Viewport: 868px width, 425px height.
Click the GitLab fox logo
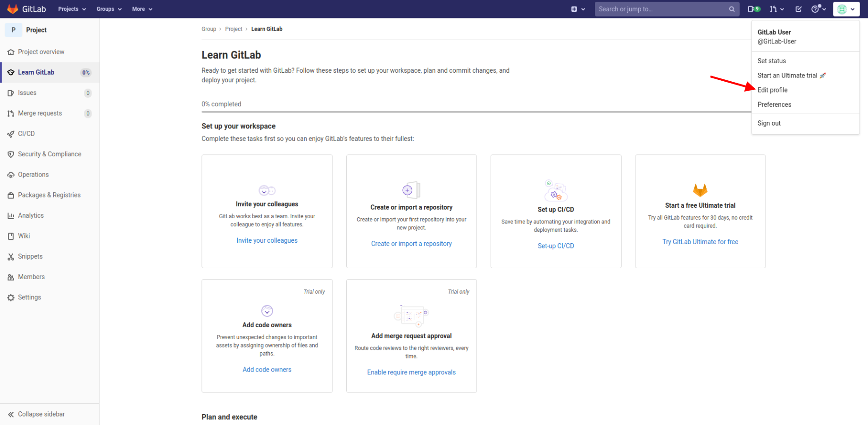13,9
